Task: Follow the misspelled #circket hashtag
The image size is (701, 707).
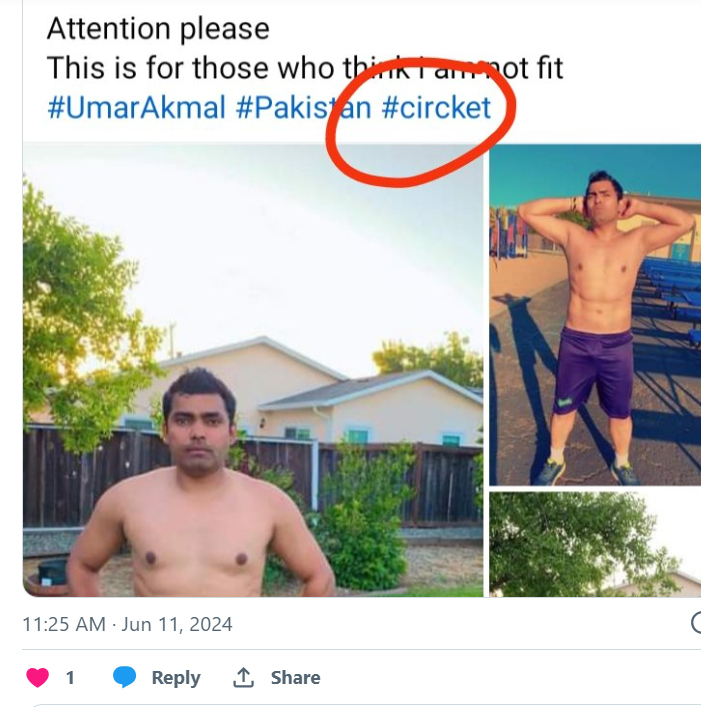Action: coord(437,107)
